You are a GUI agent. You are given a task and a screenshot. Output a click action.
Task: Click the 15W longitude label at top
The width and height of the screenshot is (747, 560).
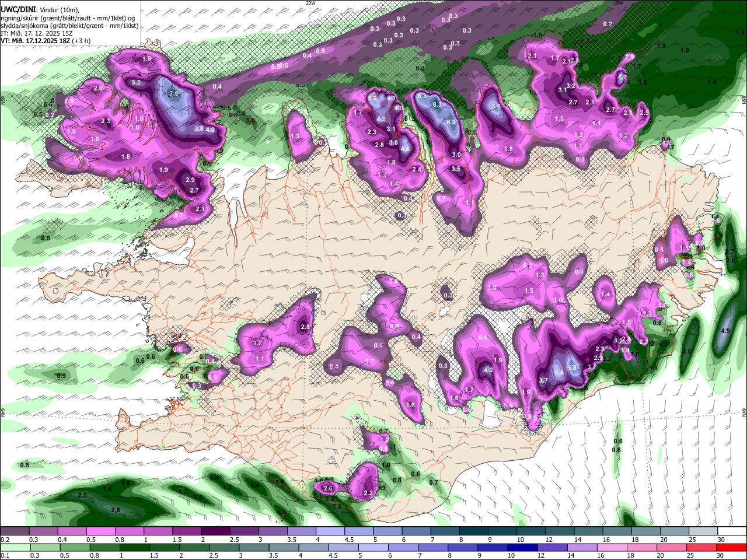(618, 3)
